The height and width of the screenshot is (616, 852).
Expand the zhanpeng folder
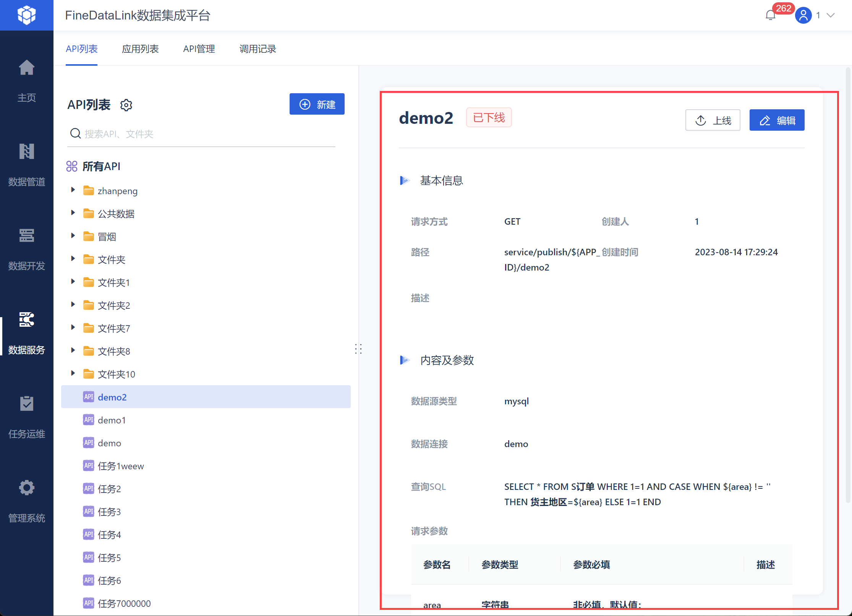point(73,190)
